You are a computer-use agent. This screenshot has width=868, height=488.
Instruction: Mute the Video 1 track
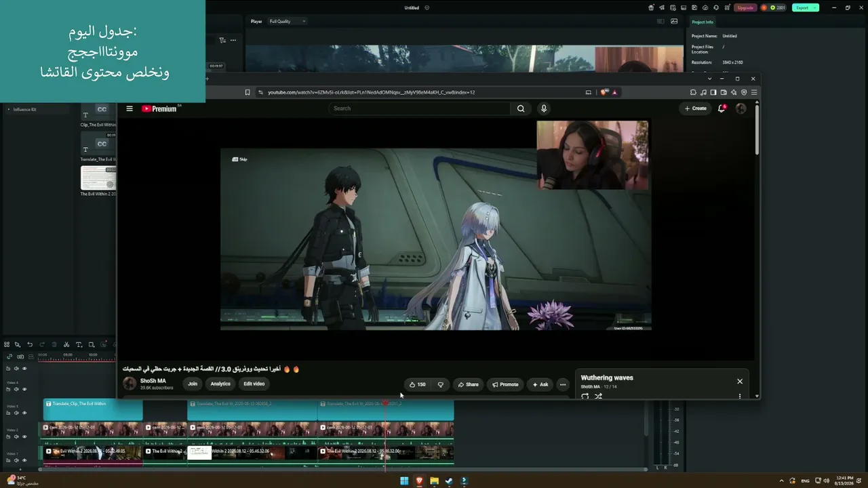coord(16,460)
